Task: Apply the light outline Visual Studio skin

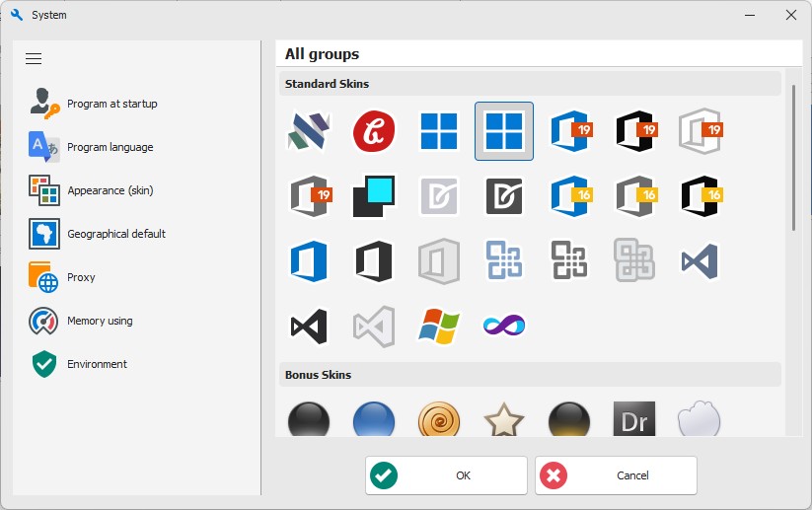Action: [x=374, y=327]
